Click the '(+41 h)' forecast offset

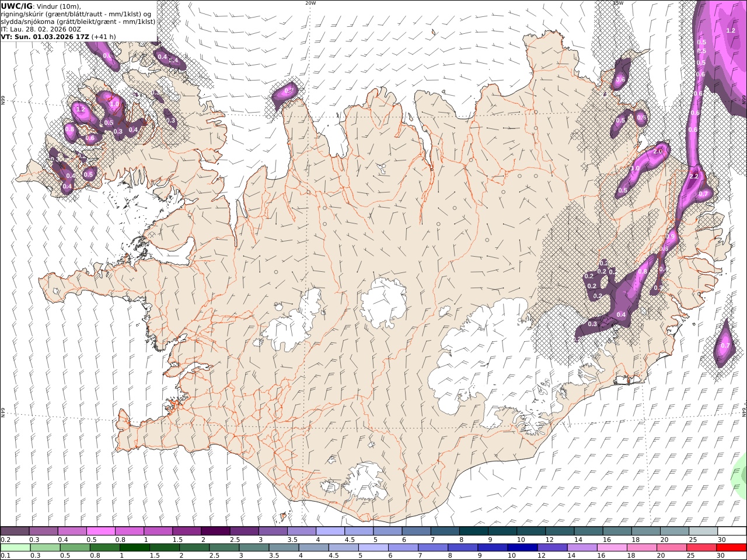104,37
